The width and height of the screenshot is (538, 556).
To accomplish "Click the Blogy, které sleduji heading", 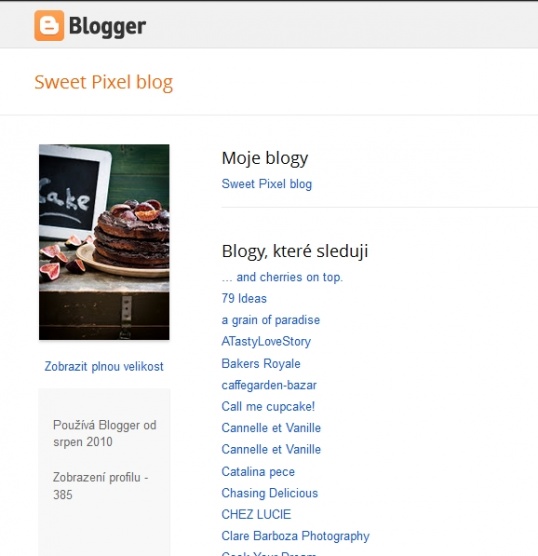I will point(295,251).
